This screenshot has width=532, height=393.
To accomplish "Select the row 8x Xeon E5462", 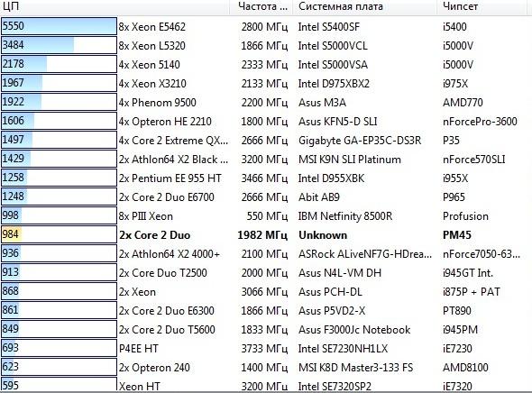I will click(266, 26).
